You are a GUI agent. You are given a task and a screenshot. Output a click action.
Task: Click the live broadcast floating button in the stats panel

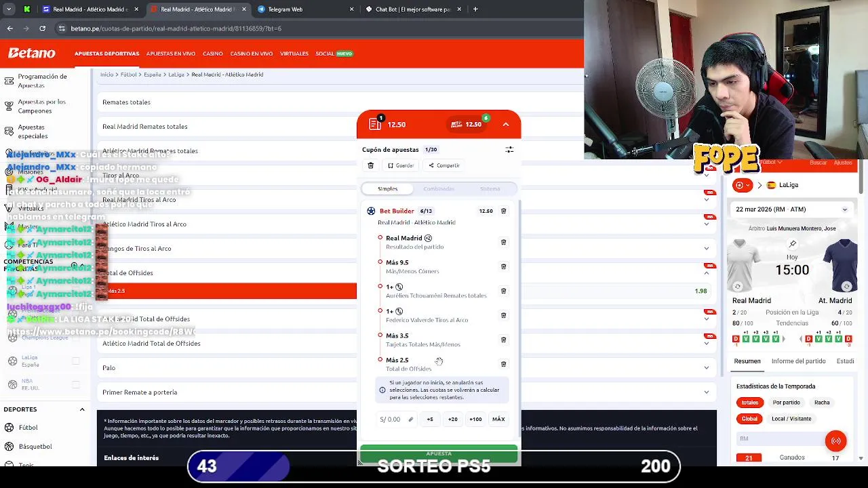[x=836, y=441]
